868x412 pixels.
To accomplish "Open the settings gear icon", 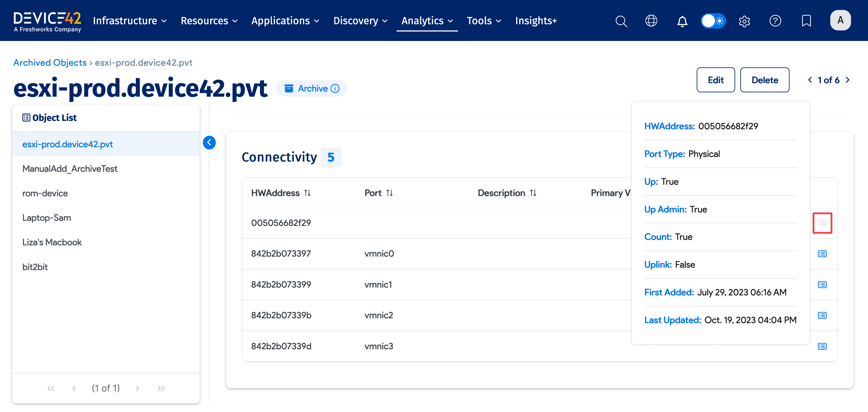I will tap(744, 21).
